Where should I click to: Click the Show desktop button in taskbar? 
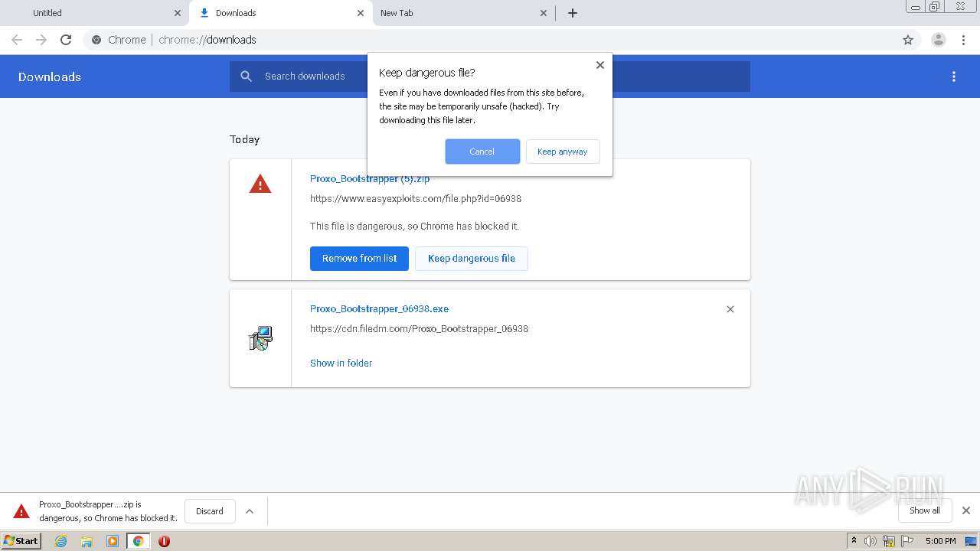(972, 541)
